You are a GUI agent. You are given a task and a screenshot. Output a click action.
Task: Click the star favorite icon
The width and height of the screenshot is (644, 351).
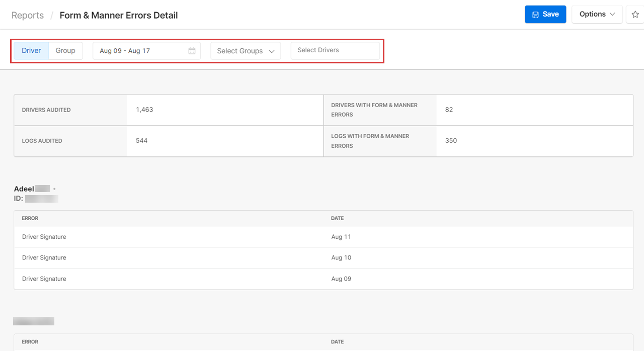coord(635,15)
